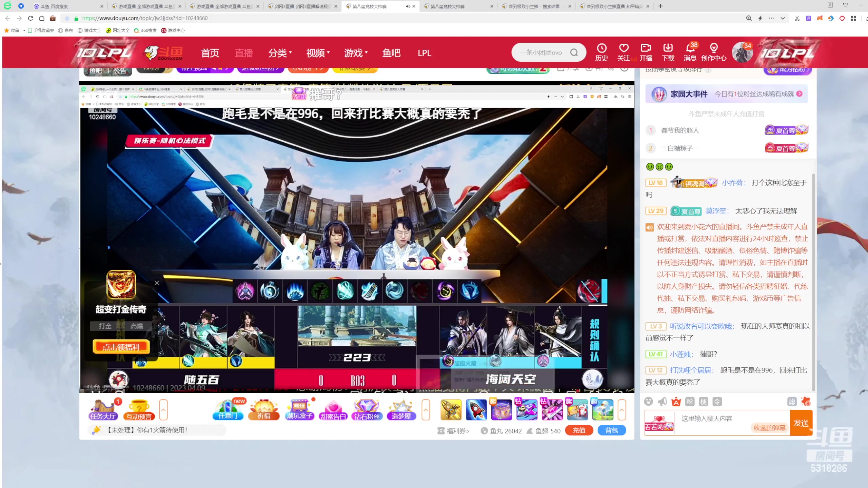Screen dimensions: 868x488
Task: Click 点击领福利 in the ad
Action: [x=121, y=347]
